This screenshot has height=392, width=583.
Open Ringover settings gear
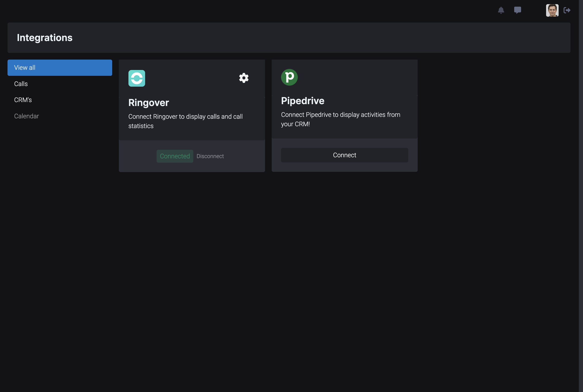[244, 78]
